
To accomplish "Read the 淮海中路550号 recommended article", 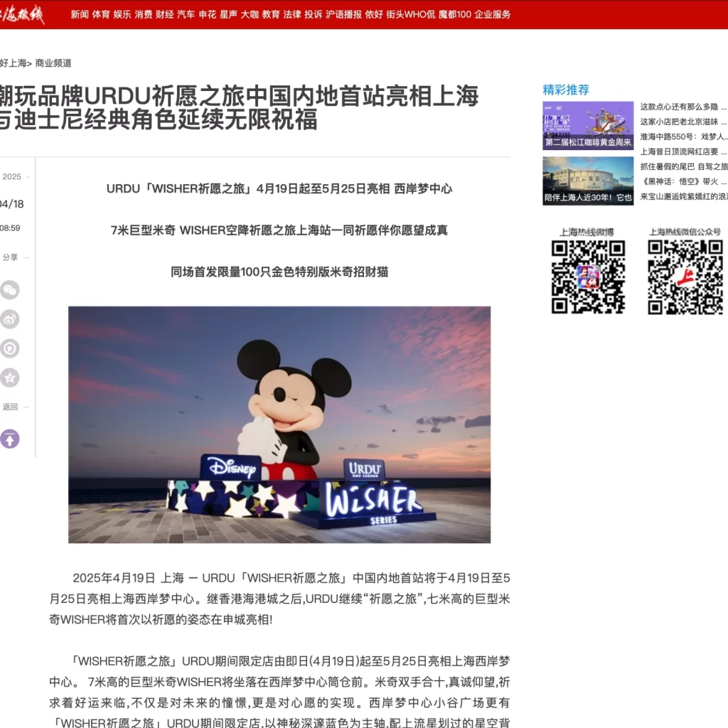I will coord(683,136).
